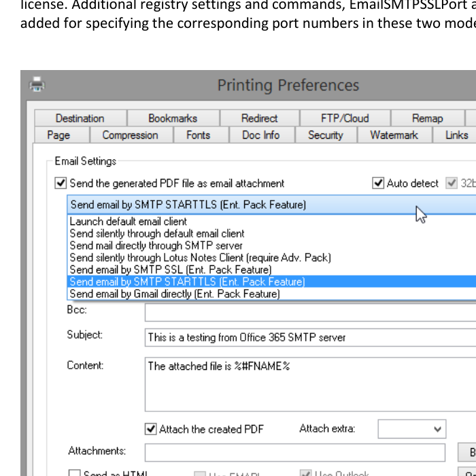476x476 pixels.
Task: Click the Printing Preferences window title
Action: click(288, 85)
